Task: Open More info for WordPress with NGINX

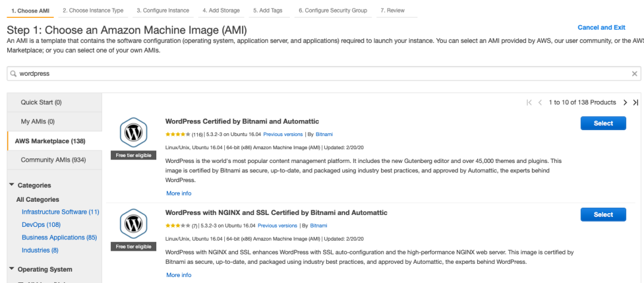Action: 179,275
